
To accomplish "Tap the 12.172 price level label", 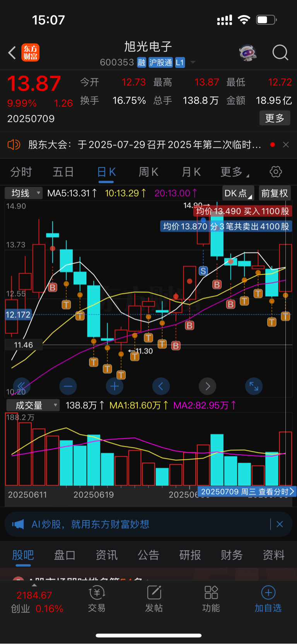I will coord(18,315).
